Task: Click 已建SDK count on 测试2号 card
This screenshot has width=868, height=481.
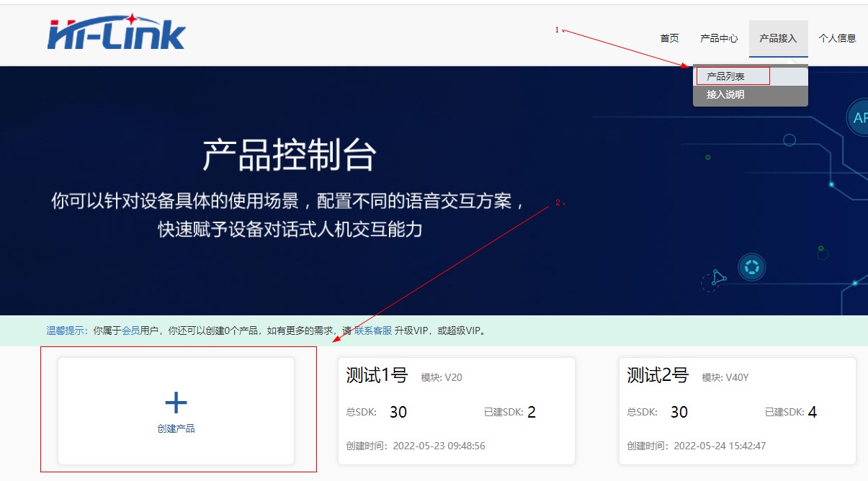Action: (812, 412)
